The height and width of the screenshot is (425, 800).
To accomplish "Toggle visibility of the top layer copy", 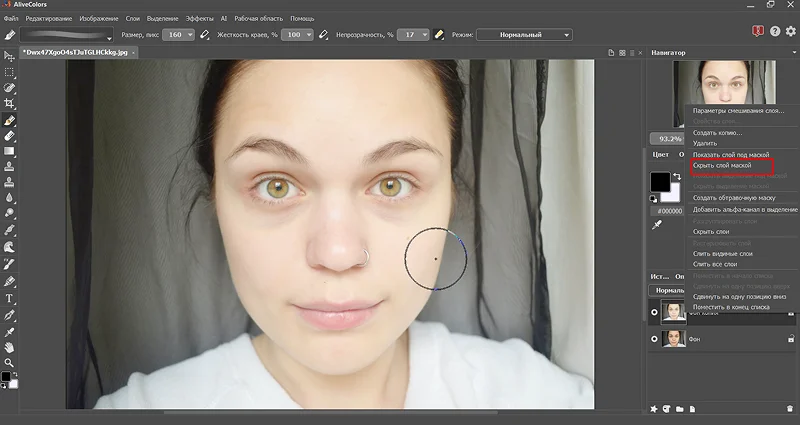I will [x=654, y=312].
